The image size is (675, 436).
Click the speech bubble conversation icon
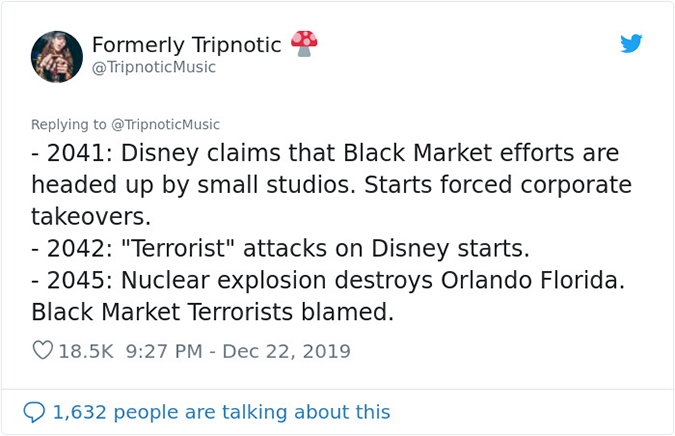[x=34, y=412]
